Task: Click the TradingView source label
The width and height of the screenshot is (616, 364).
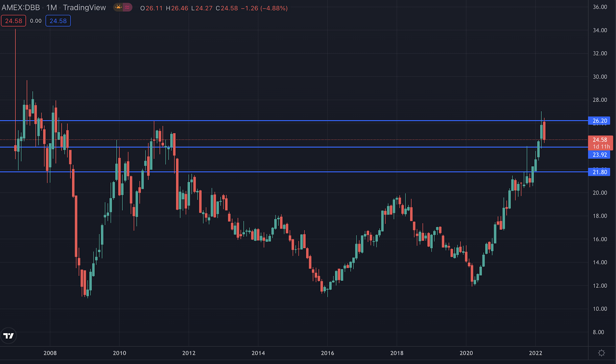Action: click(84, 8)
